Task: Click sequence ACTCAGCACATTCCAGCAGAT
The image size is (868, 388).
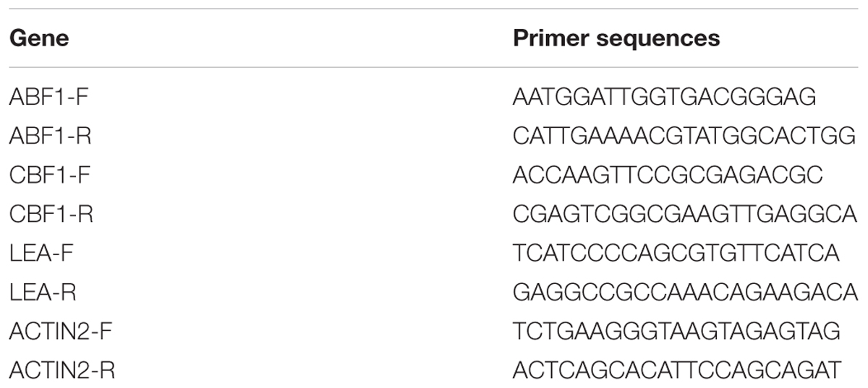Action: click(676, 372)
